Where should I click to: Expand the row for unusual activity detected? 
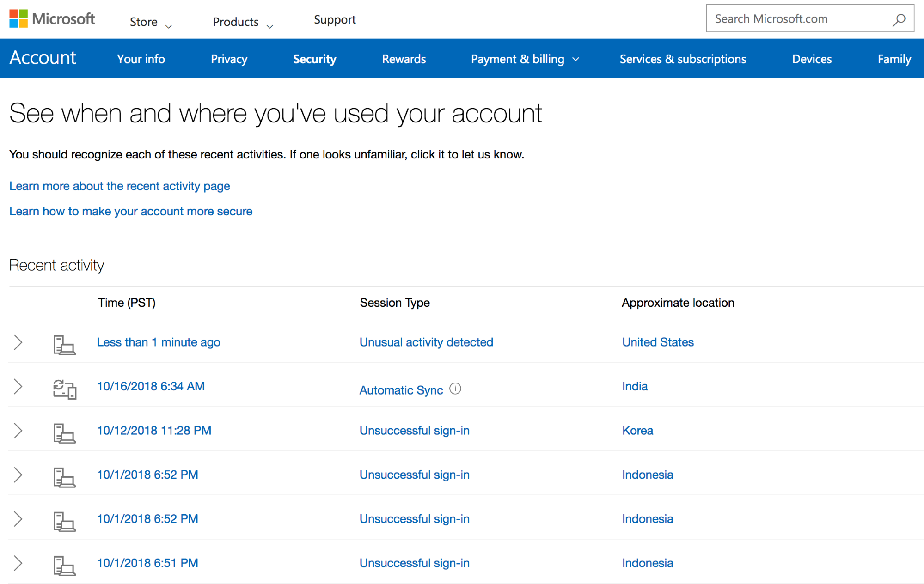(x=18, y=342)
